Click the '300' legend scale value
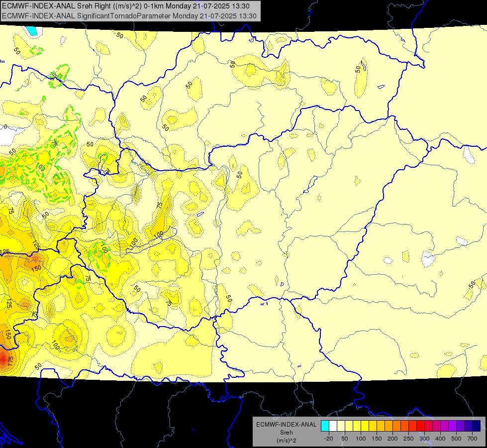The height and width of the screenshot is (448, 487). pos(424,439)
